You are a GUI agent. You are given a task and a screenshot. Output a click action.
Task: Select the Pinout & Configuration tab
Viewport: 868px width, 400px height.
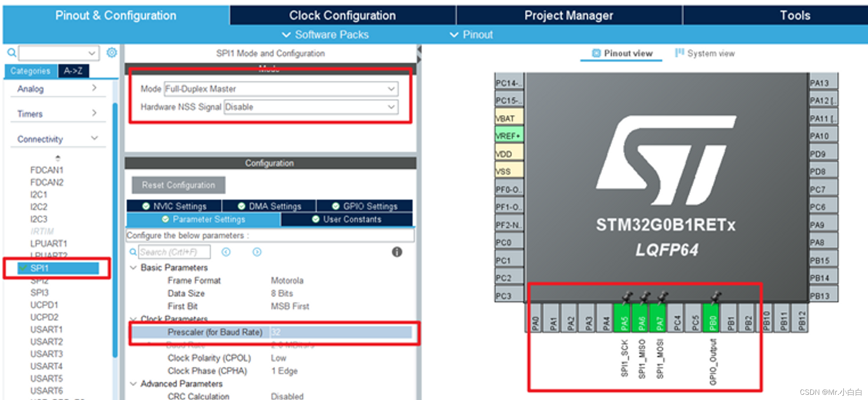(x=116, y=15)
